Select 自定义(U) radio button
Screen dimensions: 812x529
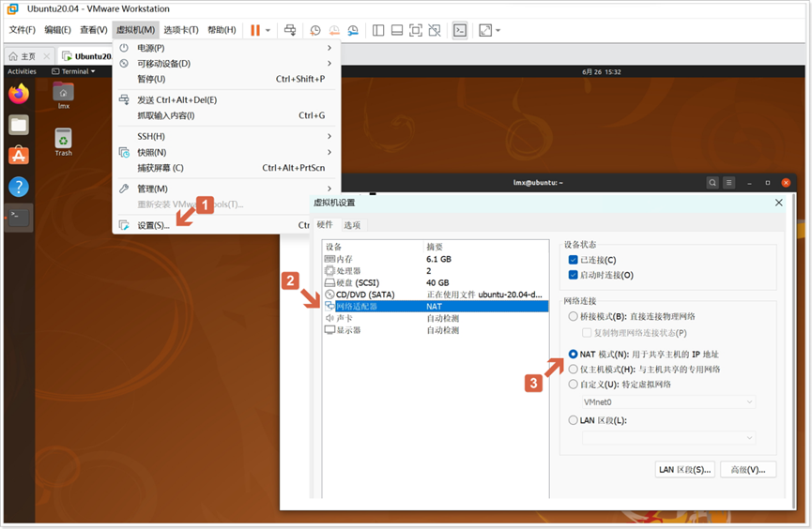coord(573,384)
